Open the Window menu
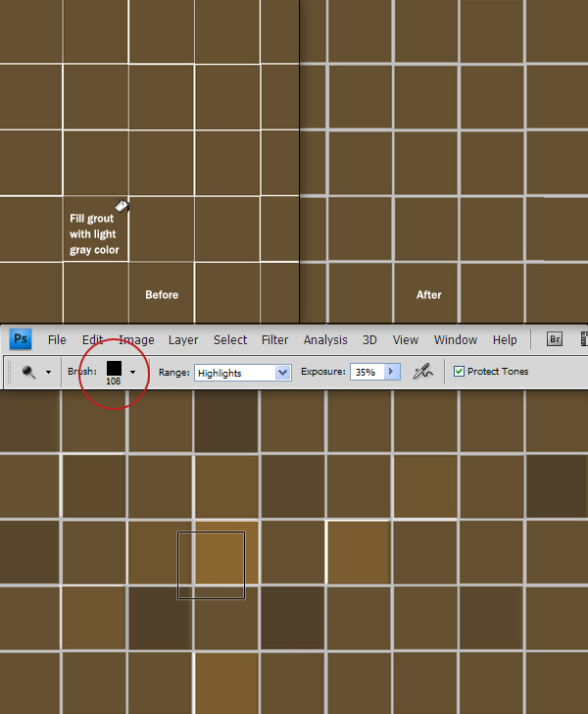 pos(456,340)
